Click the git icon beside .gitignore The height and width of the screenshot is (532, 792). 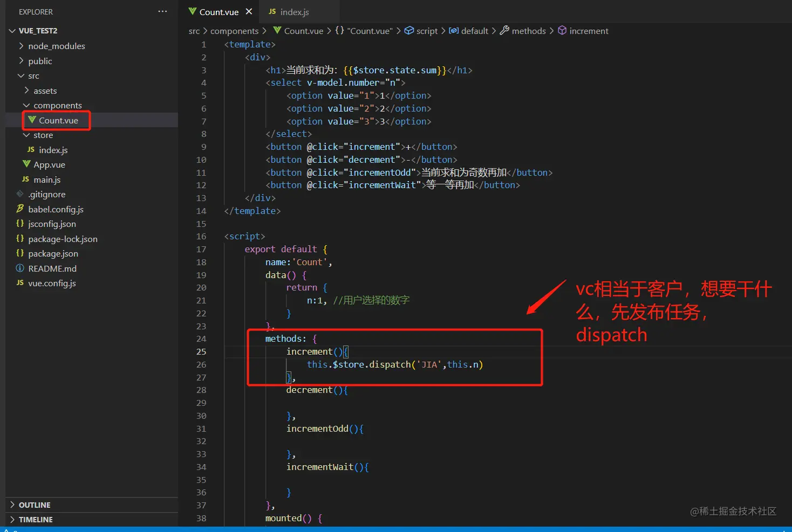[x=20, y=194]
